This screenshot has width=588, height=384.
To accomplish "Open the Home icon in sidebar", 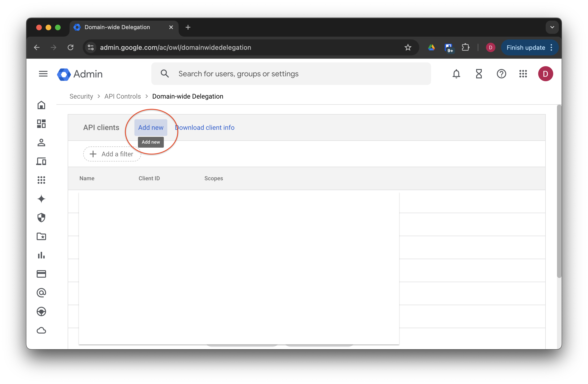I will coord(41,105).
